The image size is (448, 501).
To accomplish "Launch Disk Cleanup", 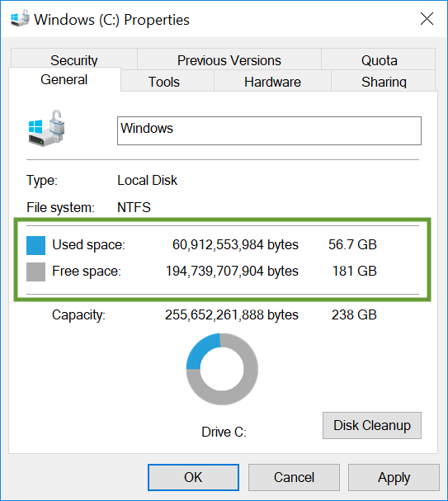I will point(372,425).
